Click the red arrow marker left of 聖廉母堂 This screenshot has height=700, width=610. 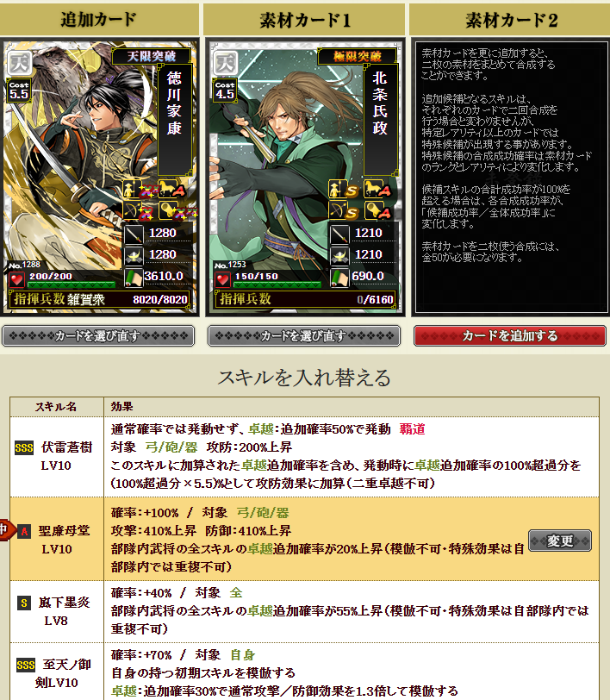(6, 530)
